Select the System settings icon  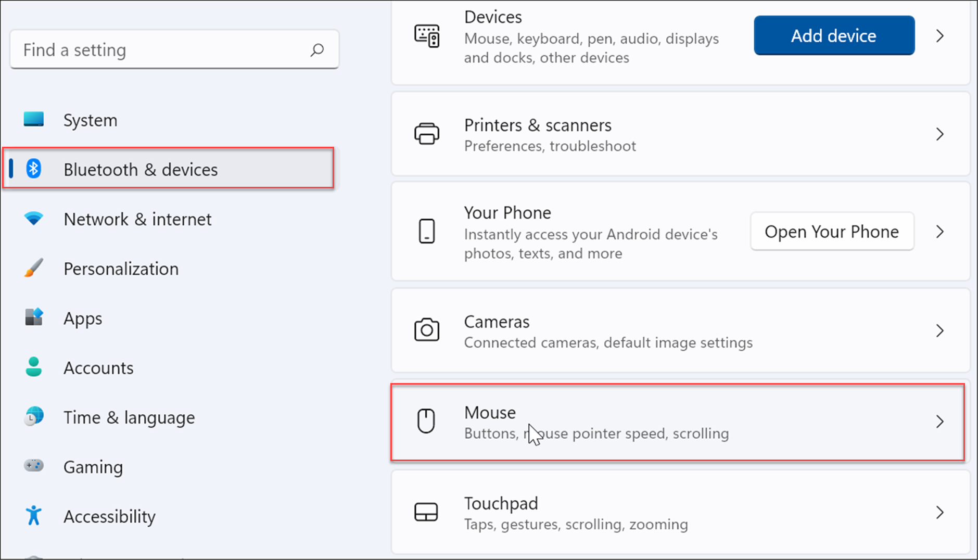33,120
